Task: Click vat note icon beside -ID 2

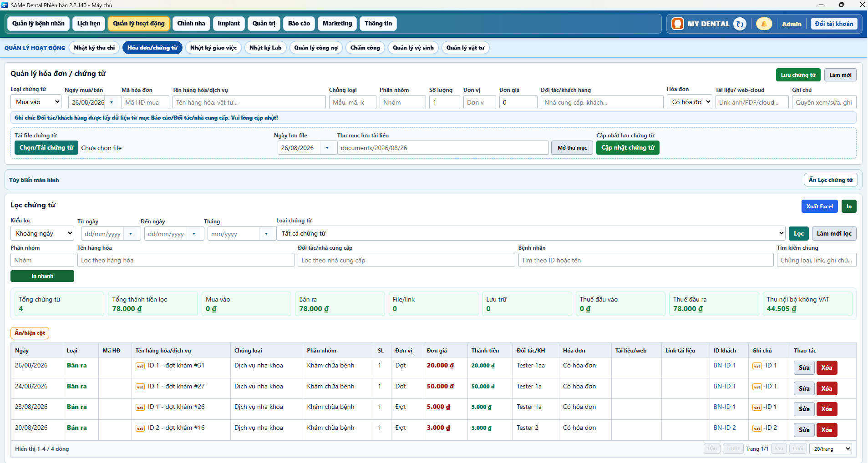Action: (757, 428)
